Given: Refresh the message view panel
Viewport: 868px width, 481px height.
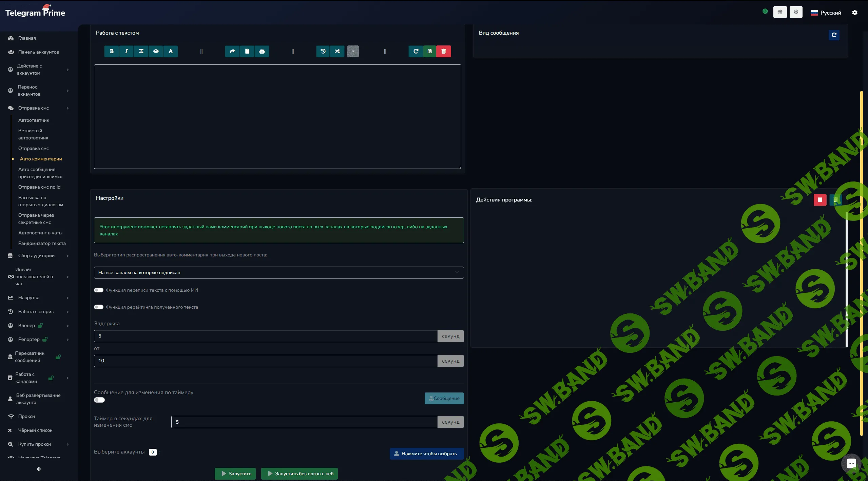Looking at the screenshot, I should point(834,35).
